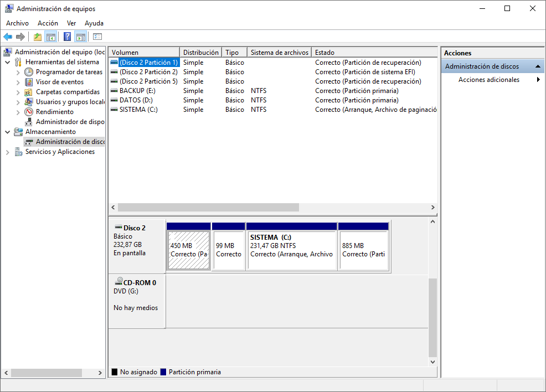Viewport: 546px width, 392px height.
Task: Open the blue Help question-mark icon
Action: 67,37
